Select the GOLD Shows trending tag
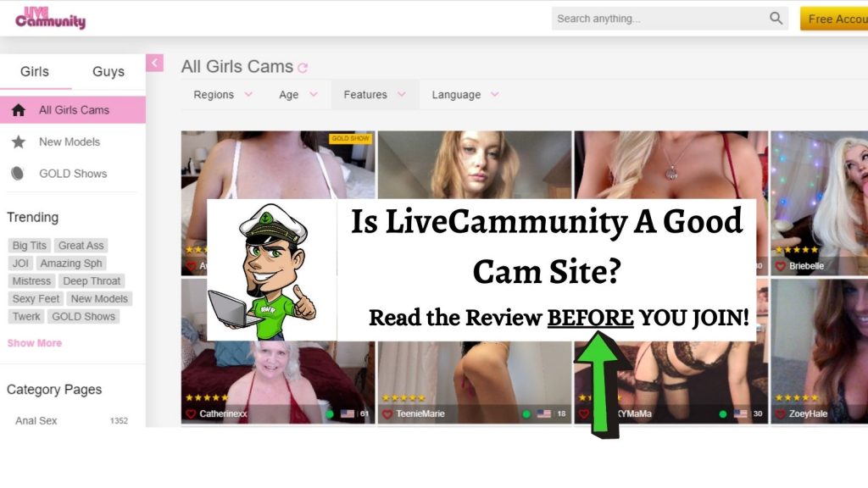This screenshot has height=488, width=868. [84, 317]
